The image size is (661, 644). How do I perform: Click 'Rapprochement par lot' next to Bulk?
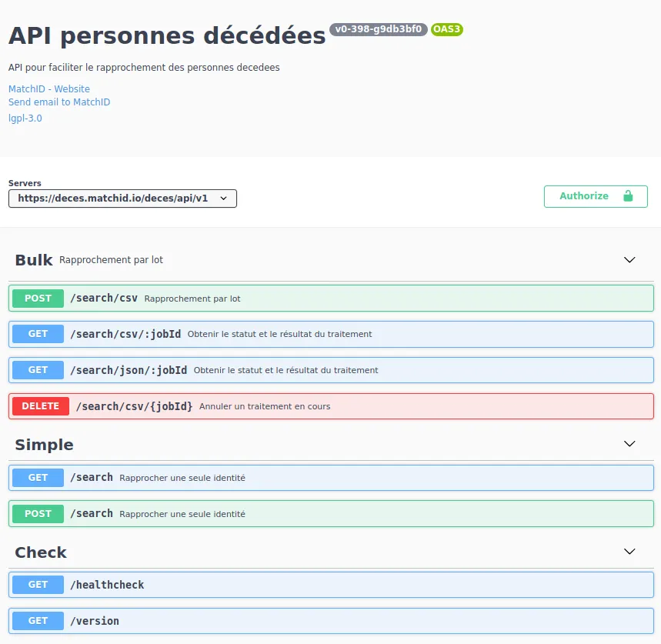click(111, 260)
